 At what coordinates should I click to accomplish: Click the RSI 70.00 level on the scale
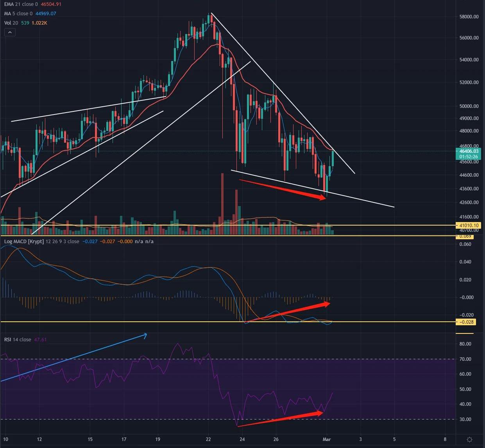coord(465,359)
